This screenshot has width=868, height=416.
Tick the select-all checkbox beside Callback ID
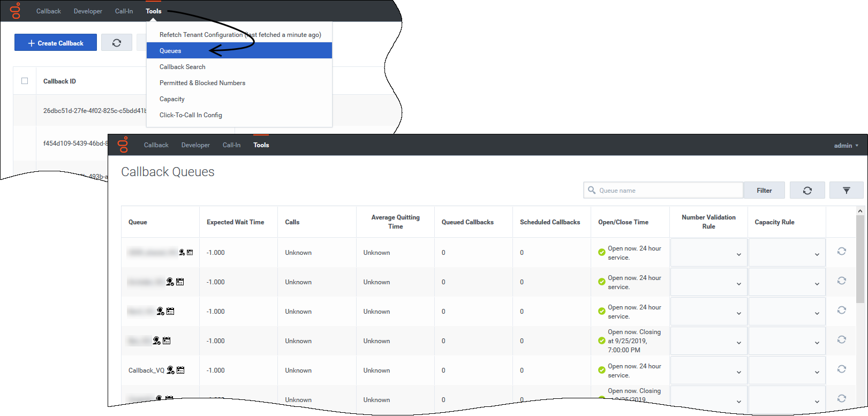pos(25,81)
